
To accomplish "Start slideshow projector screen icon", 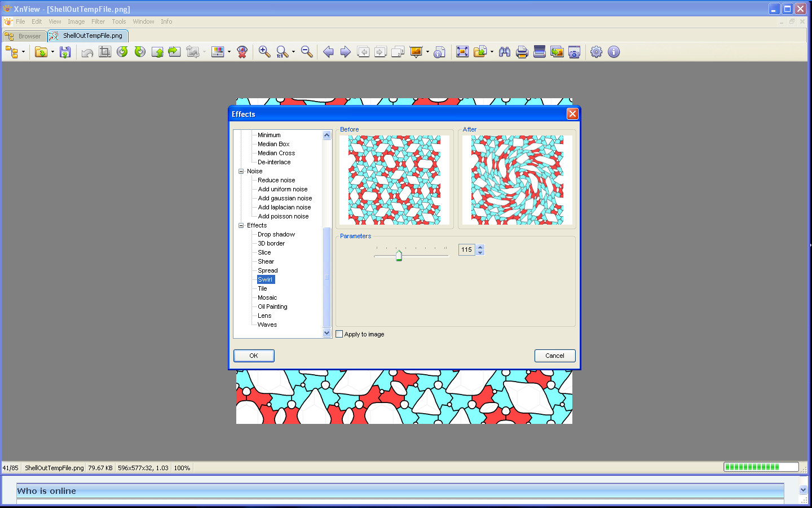I will tap(416, 52).
